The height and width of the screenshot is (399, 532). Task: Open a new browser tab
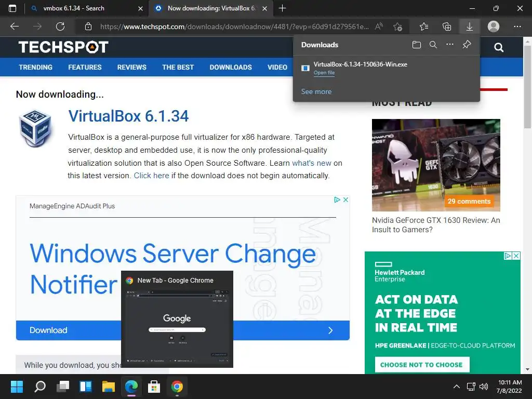pyautogui.click(x=282, y=8)
